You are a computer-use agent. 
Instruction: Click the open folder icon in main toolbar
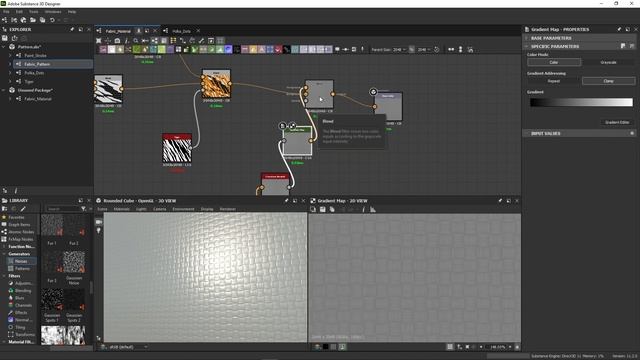[33, 20]
